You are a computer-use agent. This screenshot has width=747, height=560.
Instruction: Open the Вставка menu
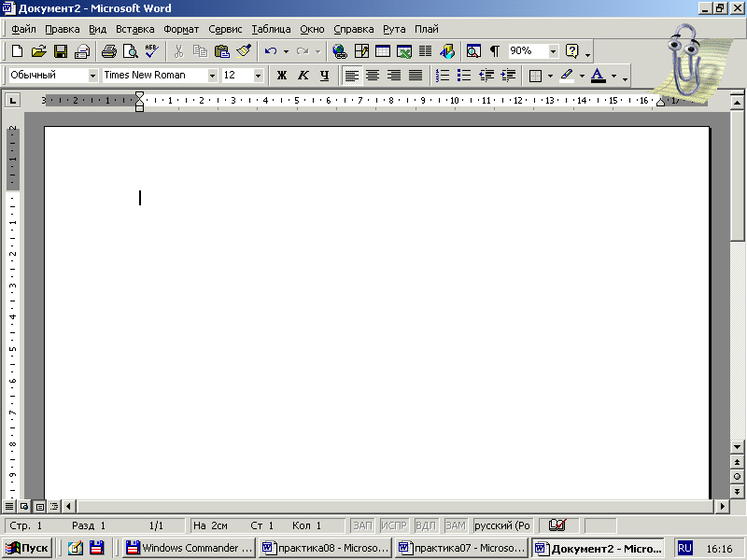[x=135, y=29]
